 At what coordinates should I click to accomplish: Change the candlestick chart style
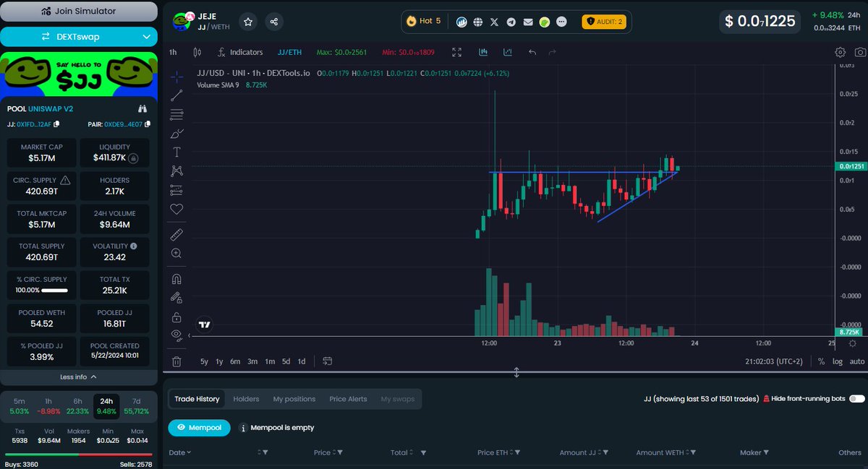tap(197, 52)
